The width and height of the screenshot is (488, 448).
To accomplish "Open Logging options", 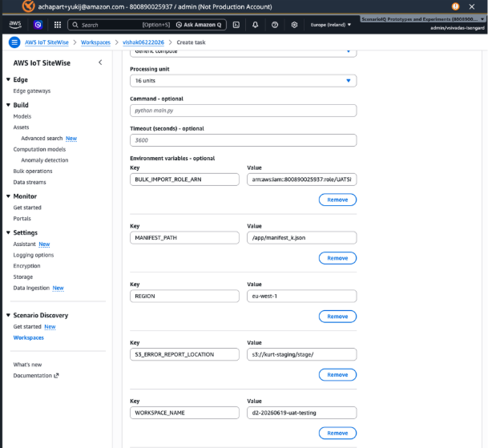I will (34, 255).
